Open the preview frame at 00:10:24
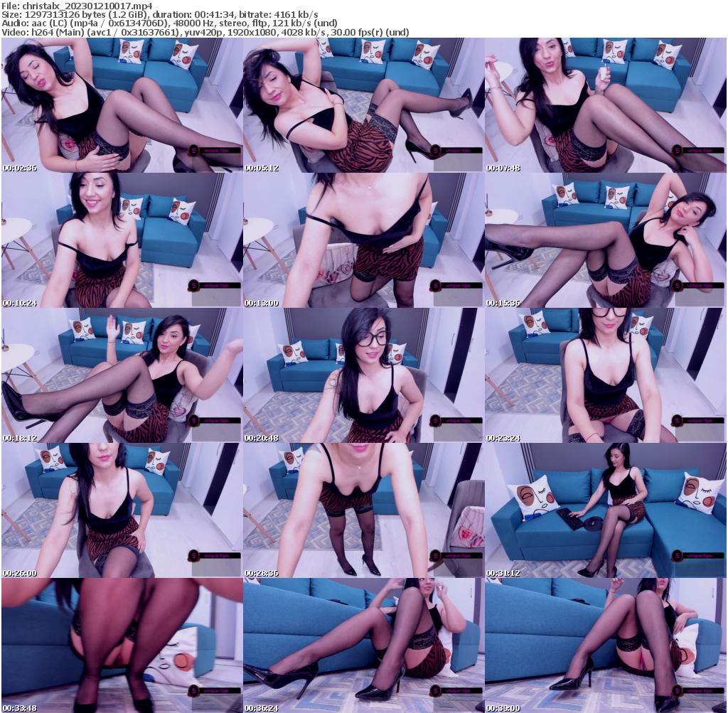 point(121,238)
